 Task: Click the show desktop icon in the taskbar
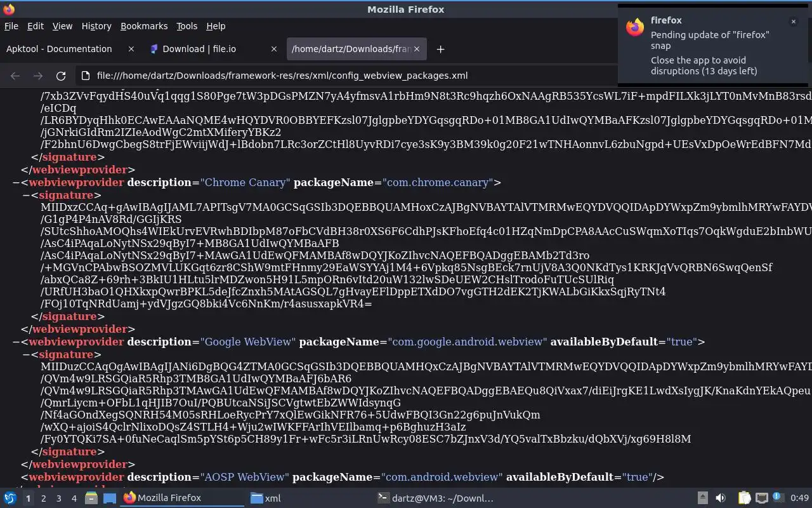(110, 498)
